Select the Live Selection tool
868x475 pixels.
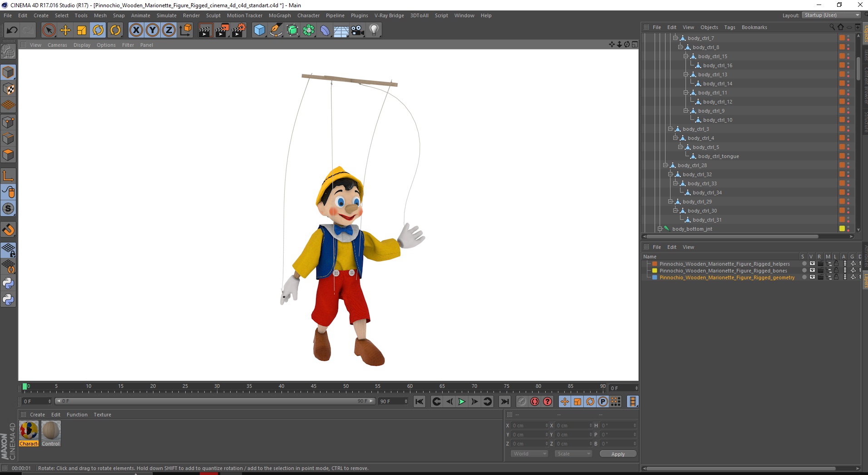(49, 30)
